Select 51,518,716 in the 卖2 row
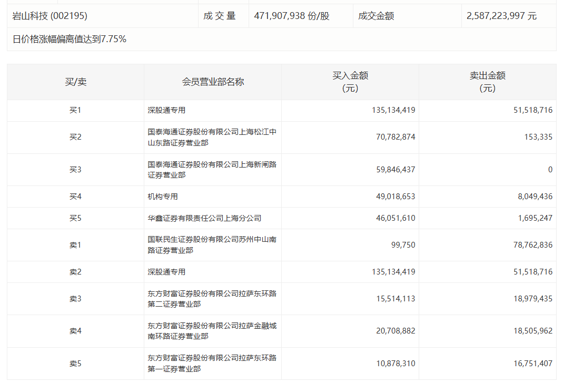The width and height of the screenshot is (563, 392). pos(533,272)
